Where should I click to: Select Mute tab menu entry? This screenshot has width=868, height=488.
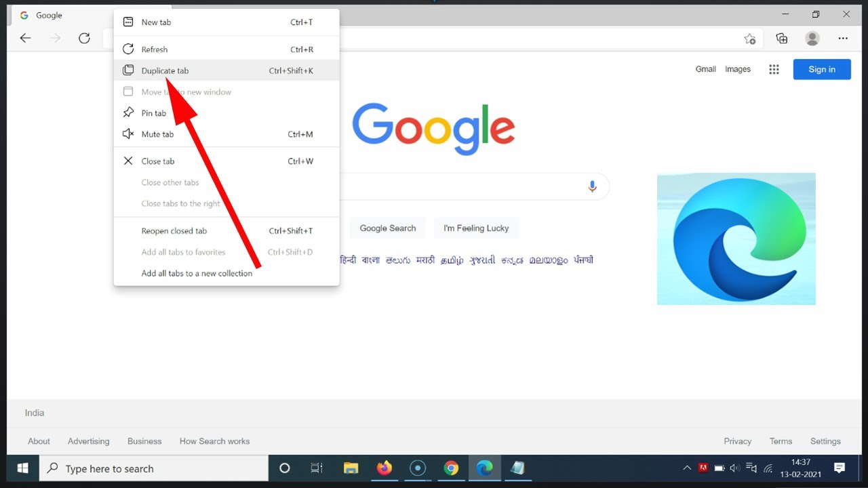(226, 134)
